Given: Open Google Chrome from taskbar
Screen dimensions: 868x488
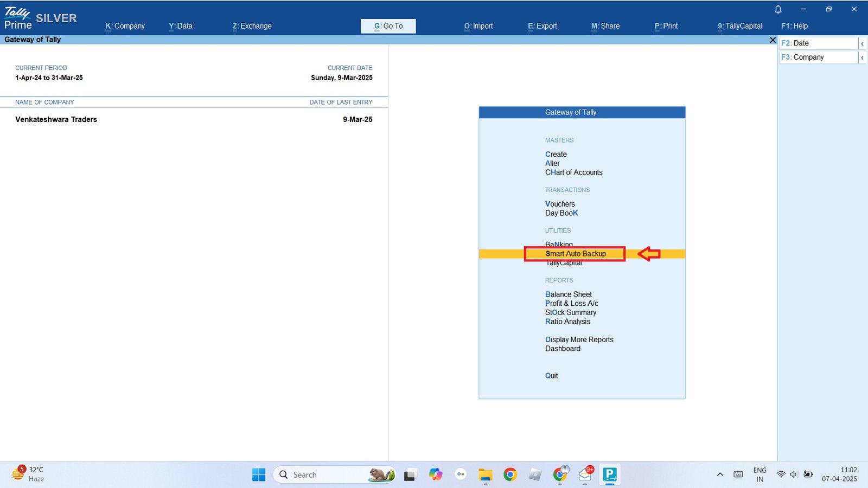Looking at the screenshot, I should tap(510, 475).
